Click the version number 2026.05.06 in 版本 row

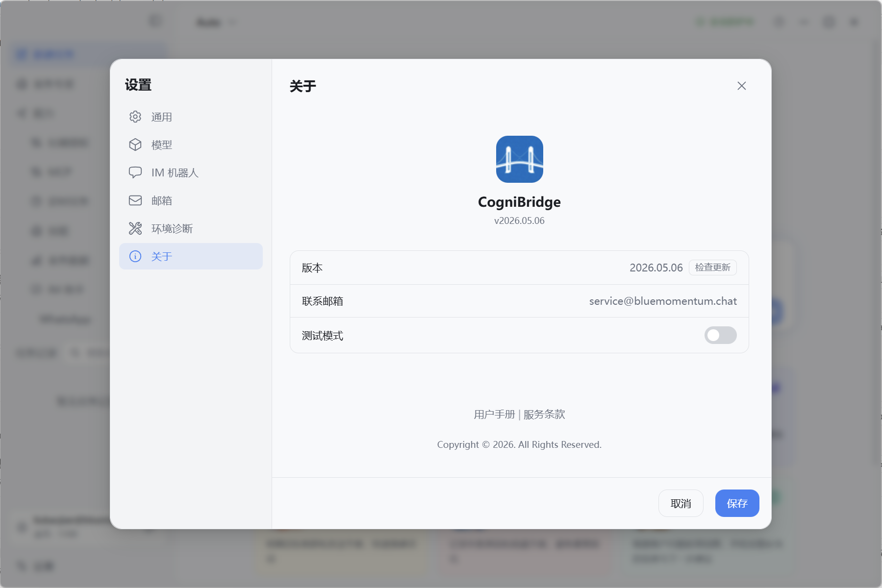(656, 268)
